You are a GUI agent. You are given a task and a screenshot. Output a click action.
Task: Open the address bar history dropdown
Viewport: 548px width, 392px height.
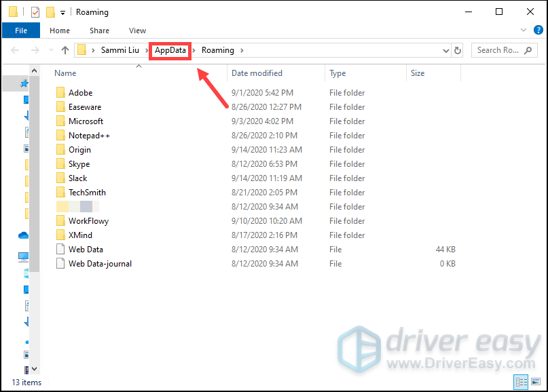tap(445, 50)
